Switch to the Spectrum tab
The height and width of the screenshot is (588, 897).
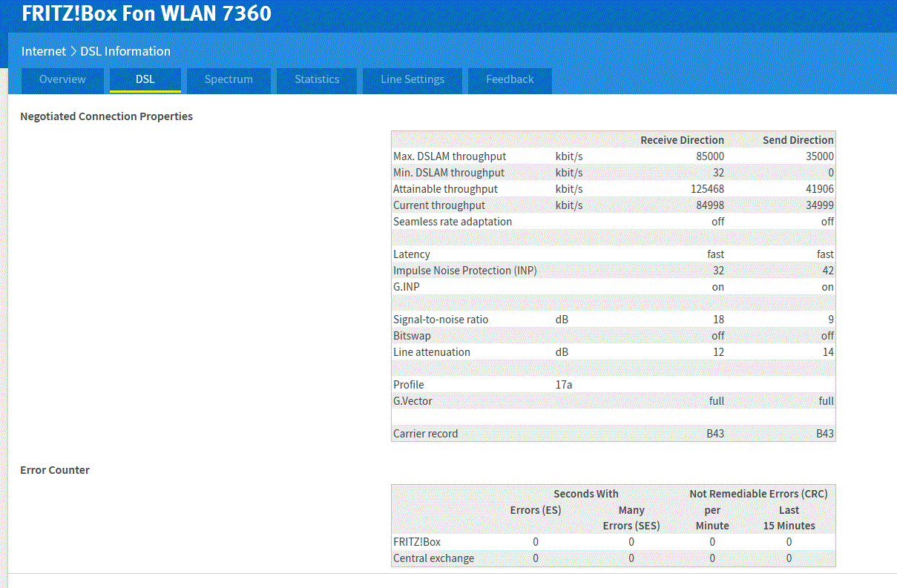(x=229, y=79)
